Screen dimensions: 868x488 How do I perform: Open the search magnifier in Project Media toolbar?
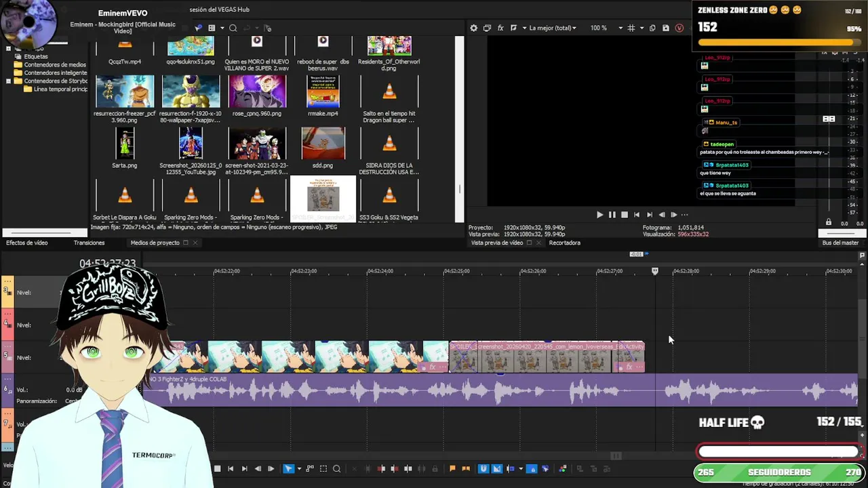coord(233,28)
